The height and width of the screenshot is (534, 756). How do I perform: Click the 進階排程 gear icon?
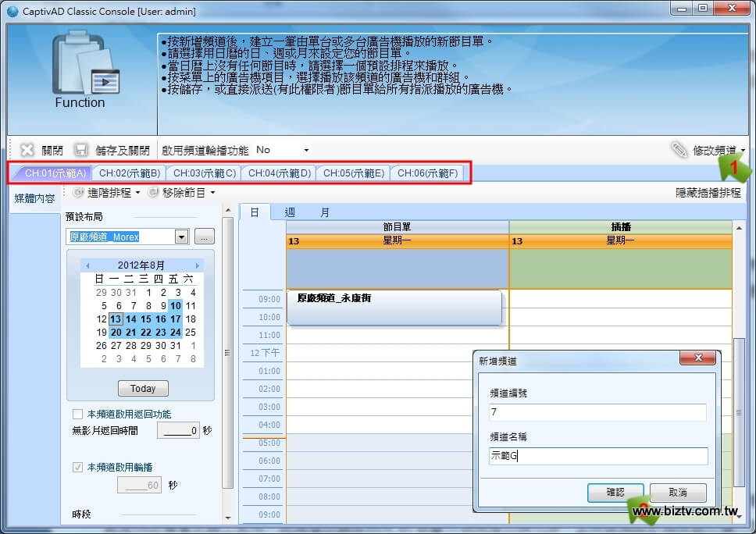(x=78, y=192)
